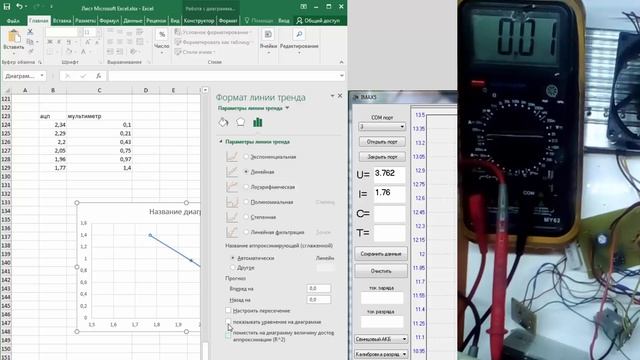The image size is (640, 360).
Task: Click the fill color bucket in Font group
Action: 69,52
